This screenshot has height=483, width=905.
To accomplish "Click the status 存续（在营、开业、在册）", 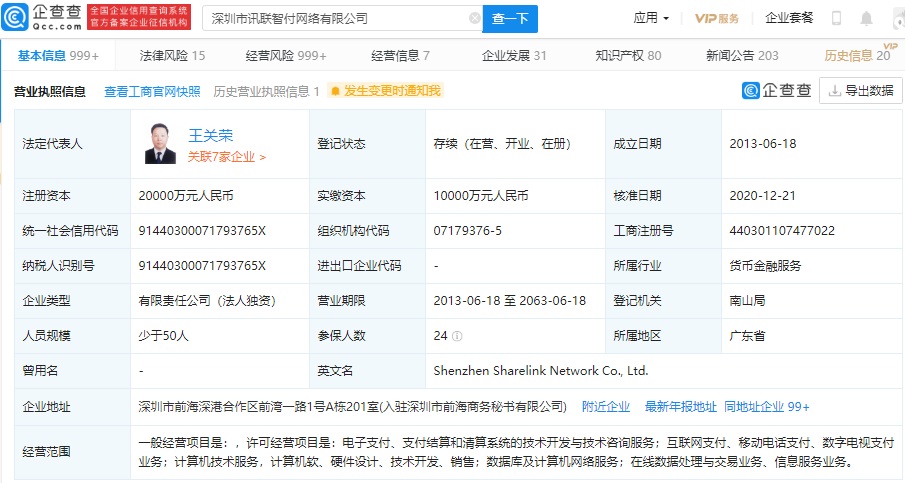I will pyautogui.click(x=502, y=144).
